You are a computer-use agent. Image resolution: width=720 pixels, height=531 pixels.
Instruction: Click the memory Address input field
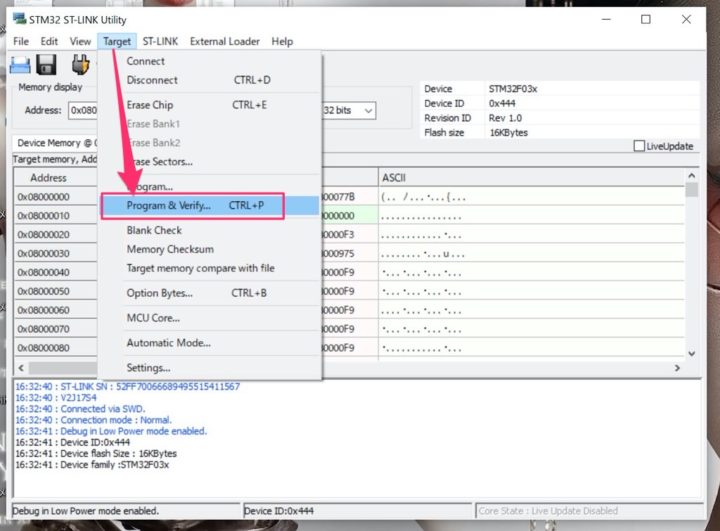click(x=82, y=110)
